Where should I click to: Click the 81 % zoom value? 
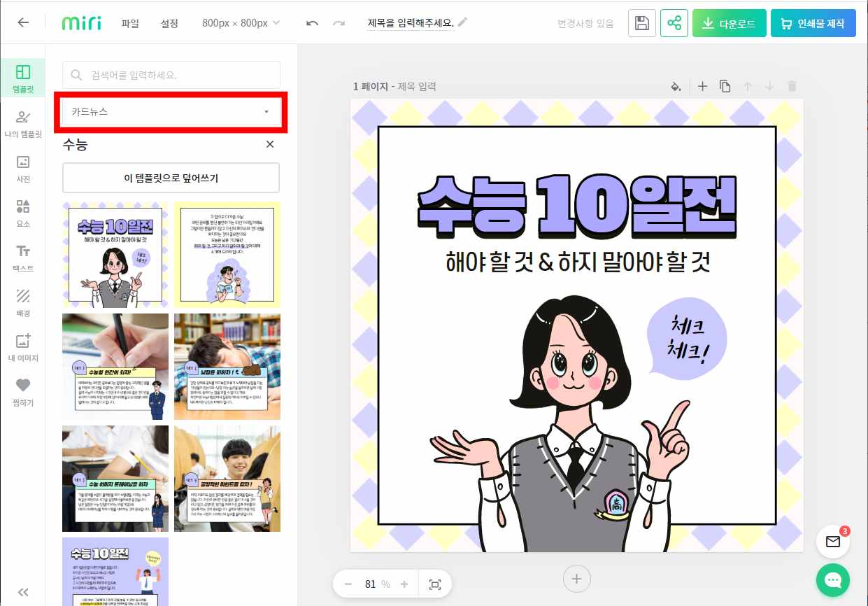coord(376,584)
